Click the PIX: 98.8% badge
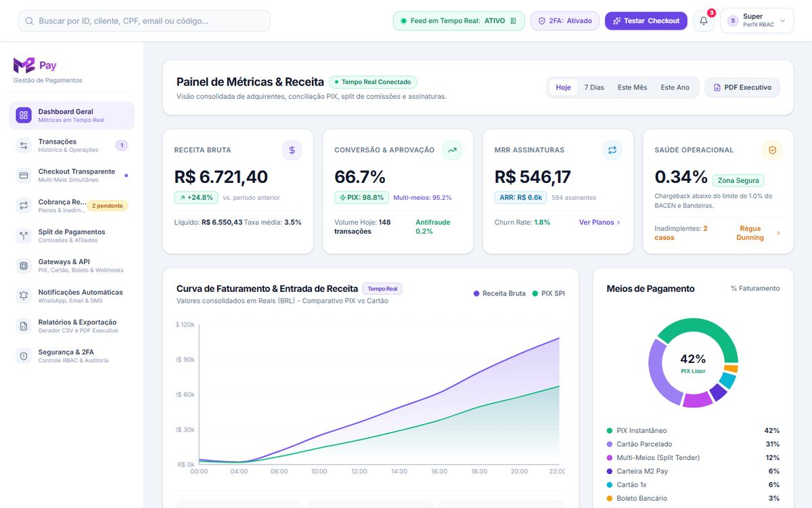Screen dimensions: 812x508 [361, 197]
